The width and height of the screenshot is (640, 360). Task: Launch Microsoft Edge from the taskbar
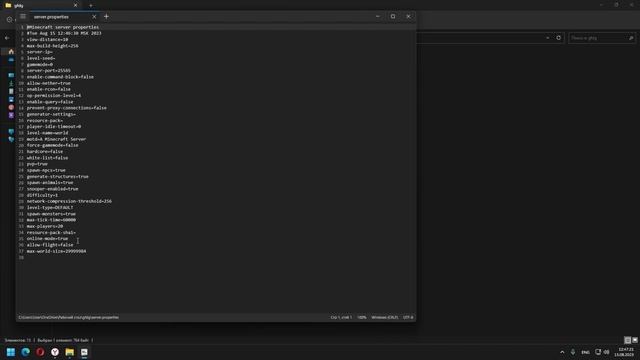[25, 352]
